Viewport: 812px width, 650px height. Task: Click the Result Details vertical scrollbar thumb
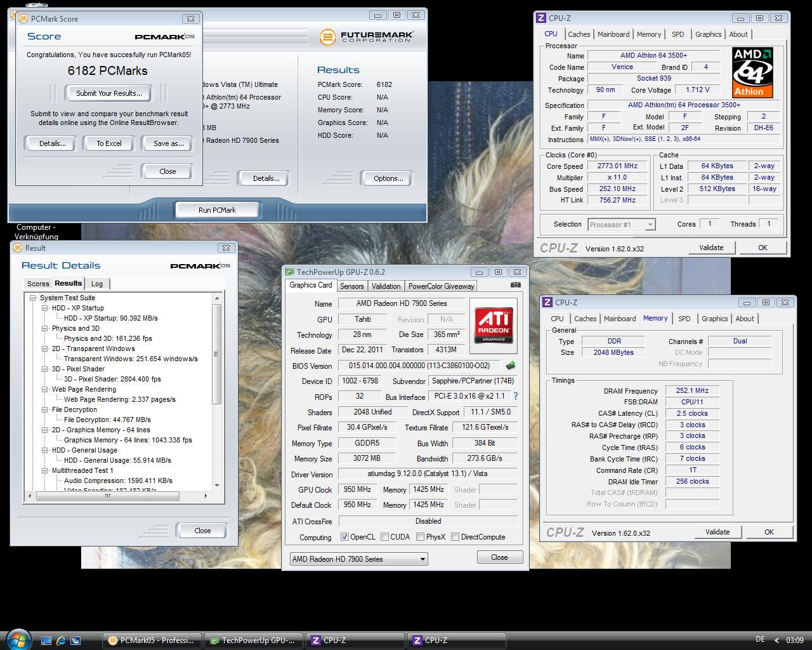tap(217, 354)
